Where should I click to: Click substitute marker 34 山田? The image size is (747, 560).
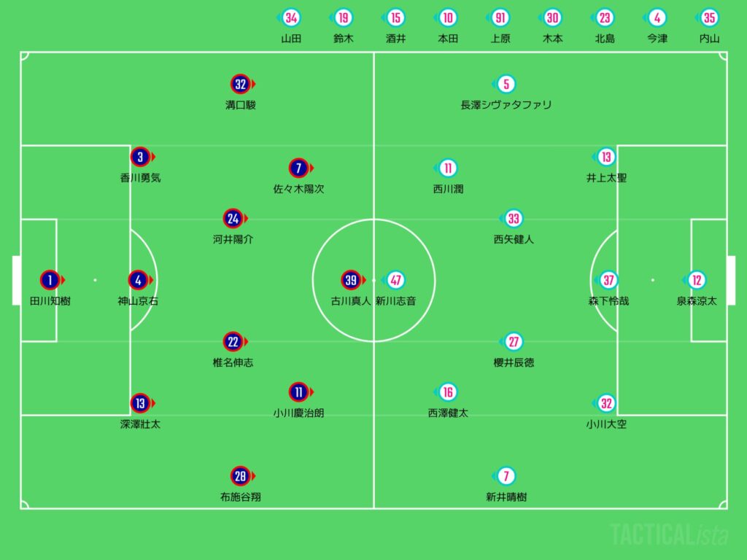point(291,18)
